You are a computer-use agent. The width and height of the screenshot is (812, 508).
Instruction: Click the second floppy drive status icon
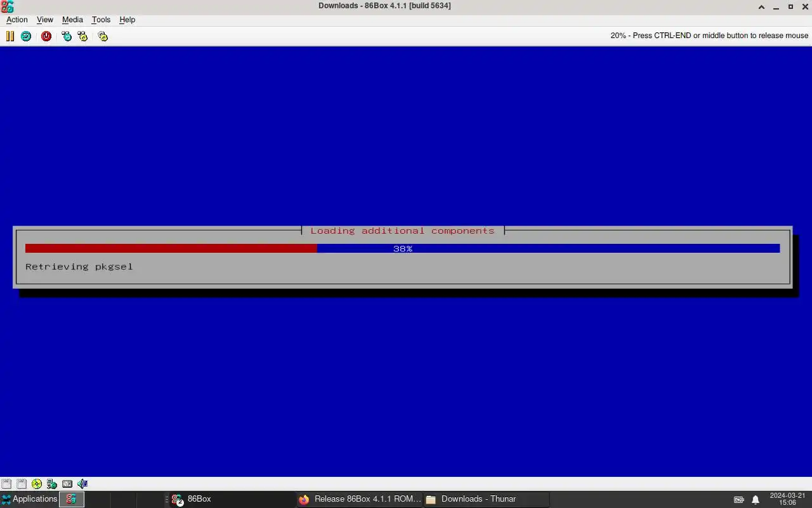click(x=22, y=484)
